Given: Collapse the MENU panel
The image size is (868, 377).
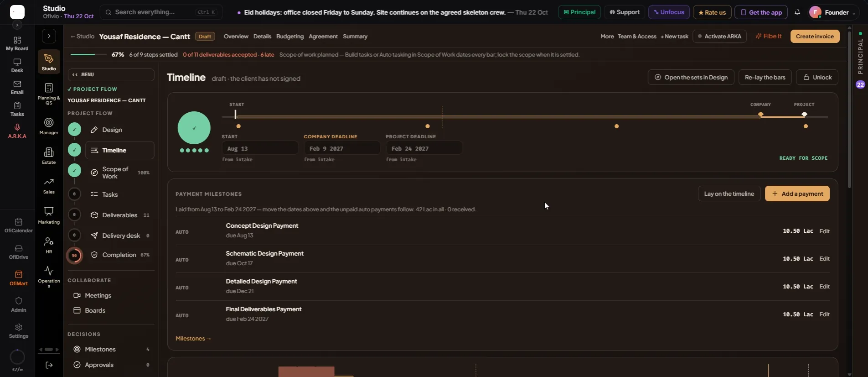Looking at the screenshot, I should 111,74.
